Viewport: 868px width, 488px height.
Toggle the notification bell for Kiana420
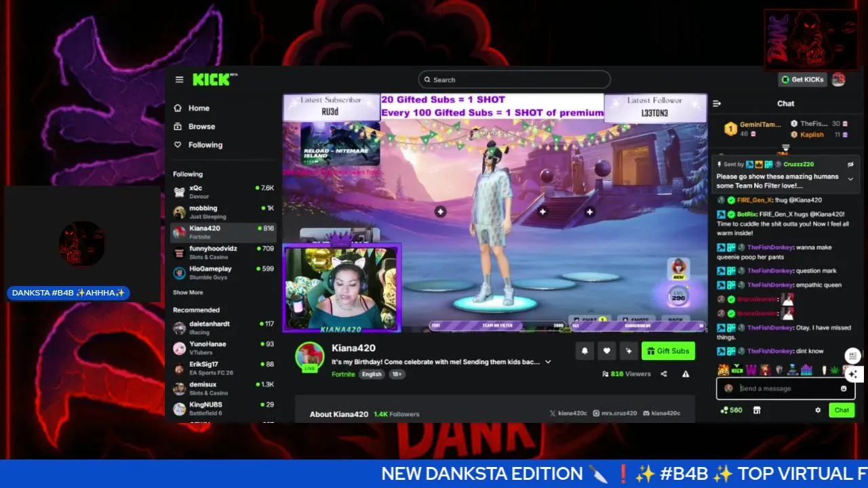585,350
